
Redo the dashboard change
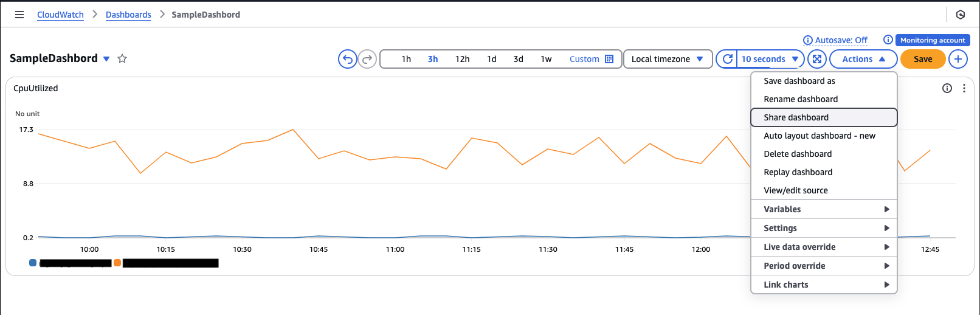(x=367, y=59)
